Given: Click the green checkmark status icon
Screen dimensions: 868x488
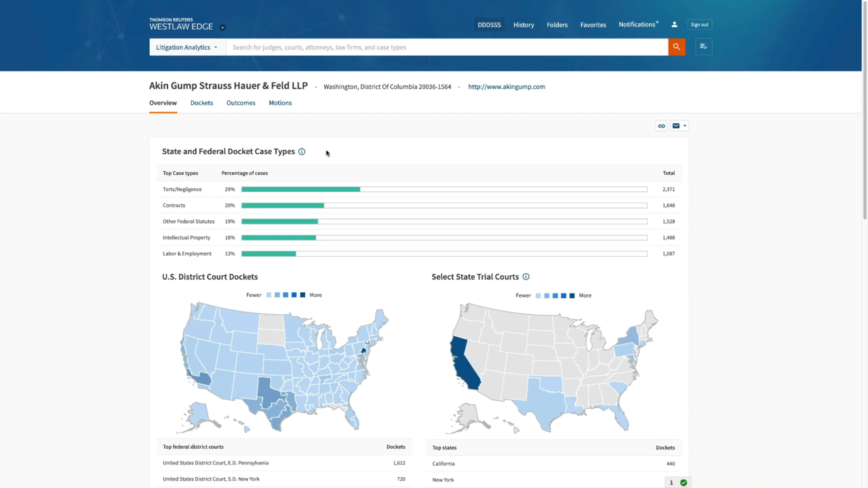Looking at the screenshot, I should (x=684, y=483).
